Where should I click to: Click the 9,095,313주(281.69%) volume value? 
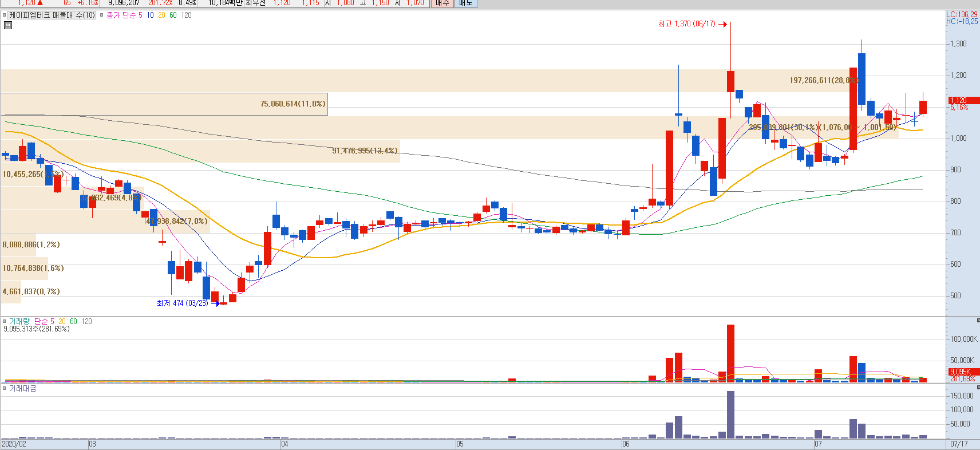coord(37,329)
